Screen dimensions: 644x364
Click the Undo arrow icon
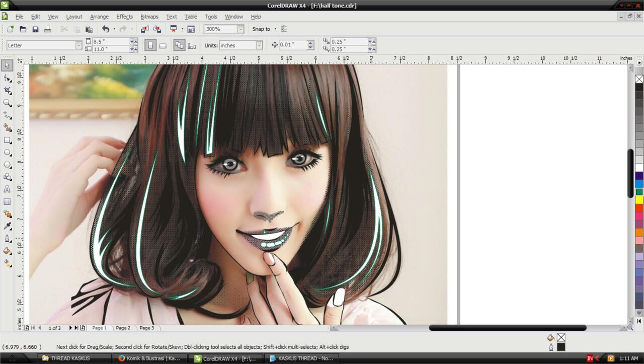point(105,29)
